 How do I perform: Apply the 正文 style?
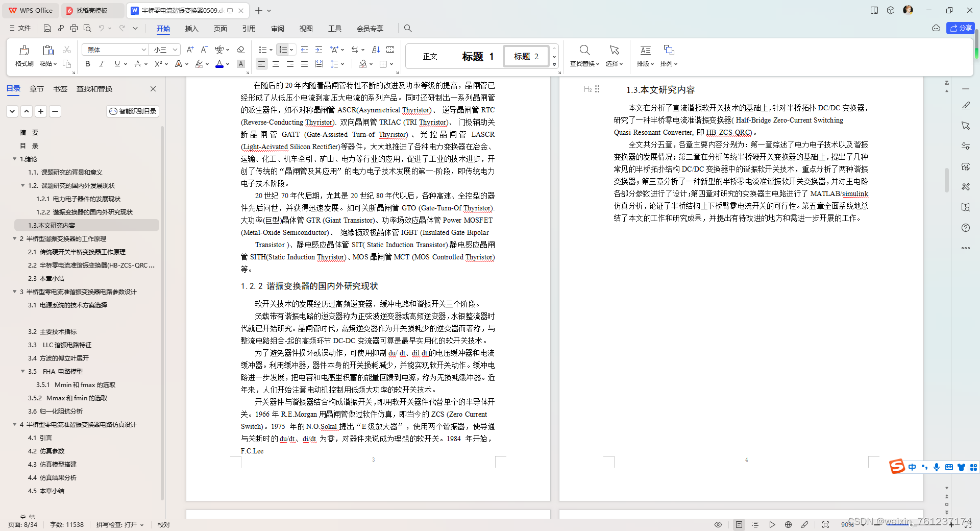pos(430,56)
